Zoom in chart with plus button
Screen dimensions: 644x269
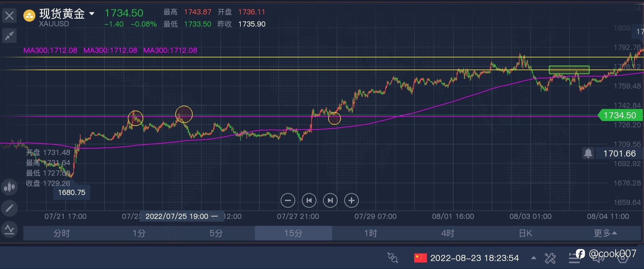point(351,201)
